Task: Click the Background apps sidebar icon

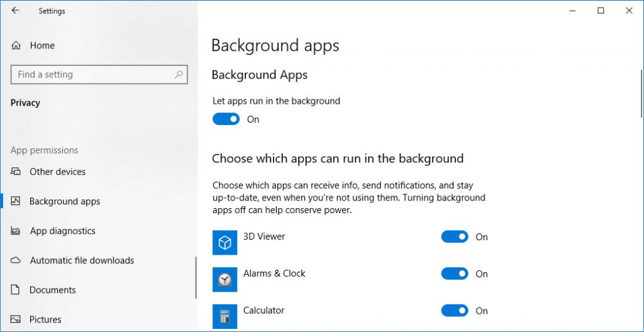Action: pos(16,201)
